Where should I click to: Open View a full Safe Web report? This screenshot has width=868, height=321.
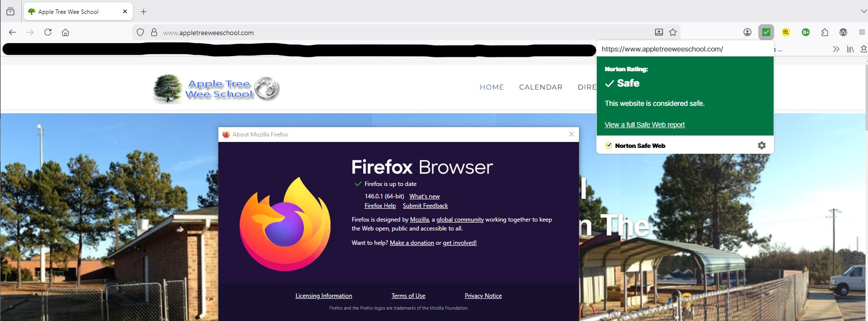644,125
